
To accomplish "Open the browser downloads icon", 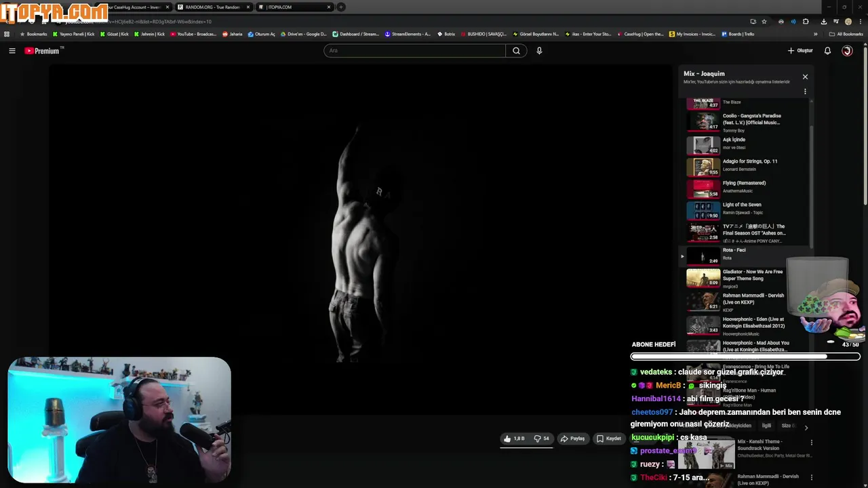I will click(824, 21).
